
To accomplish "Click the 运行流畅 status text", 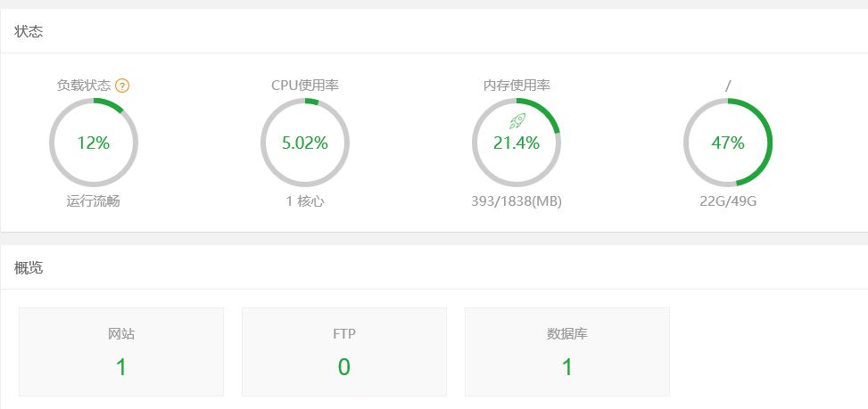I will [x=94, y=201].
